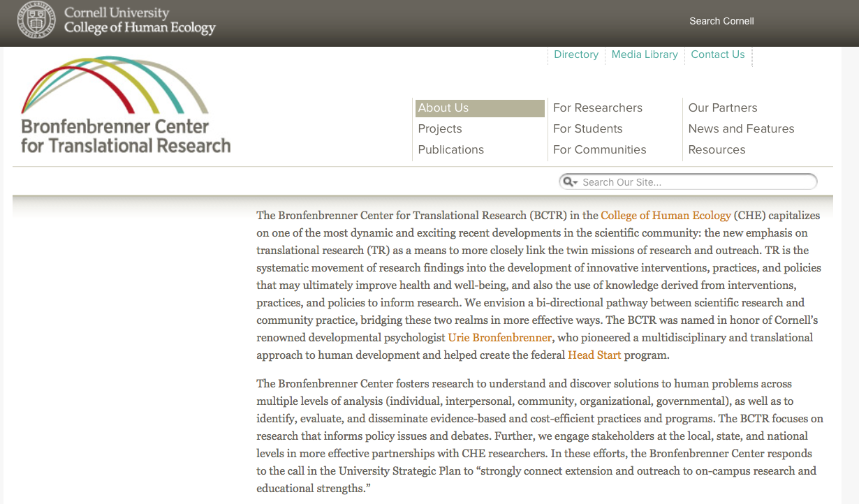The width and height of the screenshot is (859, 504).
Task: Choose For Communities in the navigation
Action: coord(599,150)
